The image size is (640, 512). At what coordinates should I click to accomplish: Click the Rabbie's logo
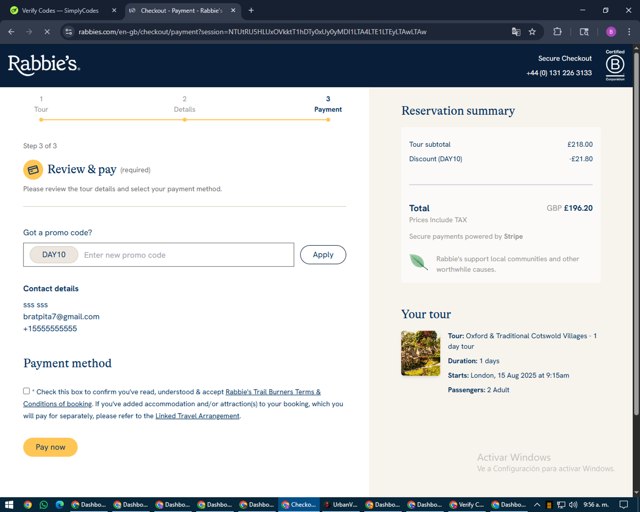pyautogui.click(x=44, y=65)
